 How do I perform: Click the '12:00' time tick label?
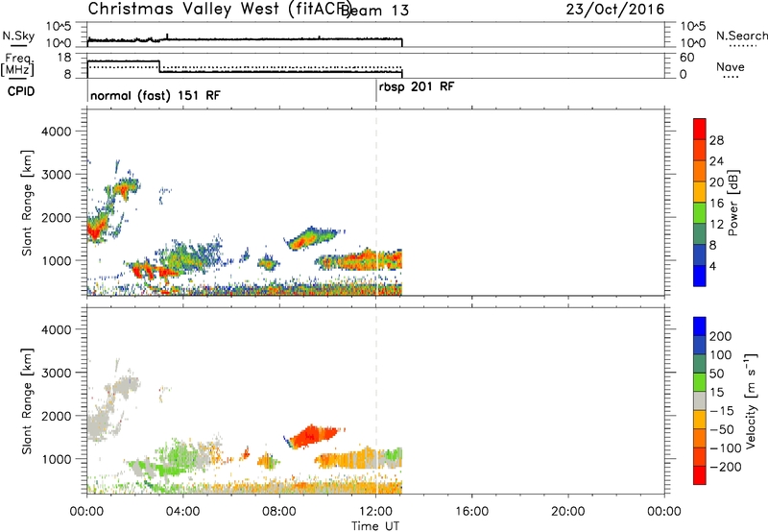tap(375, 512)
